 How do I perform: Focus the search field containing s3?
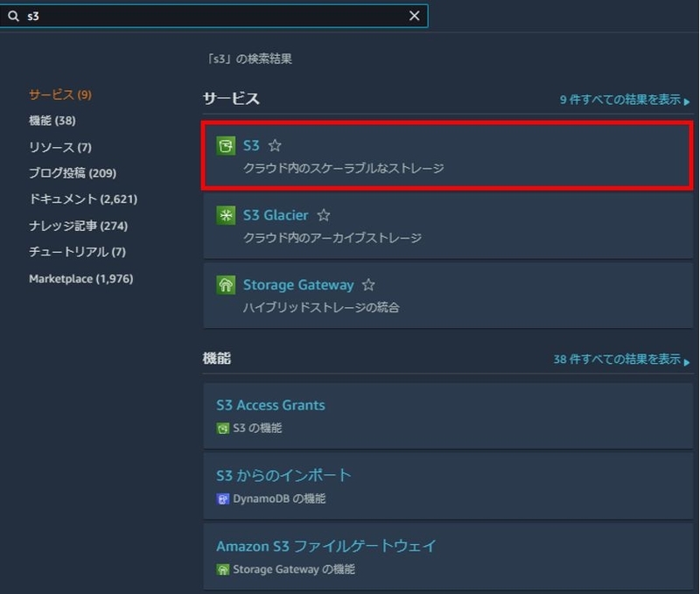(213, 16)
